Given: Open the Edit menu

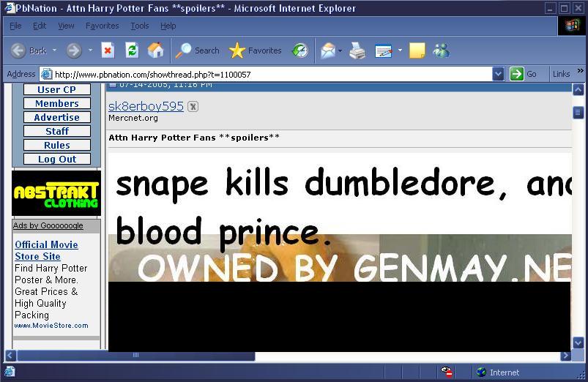Looking at the screenshot, I should click(40, 26).
